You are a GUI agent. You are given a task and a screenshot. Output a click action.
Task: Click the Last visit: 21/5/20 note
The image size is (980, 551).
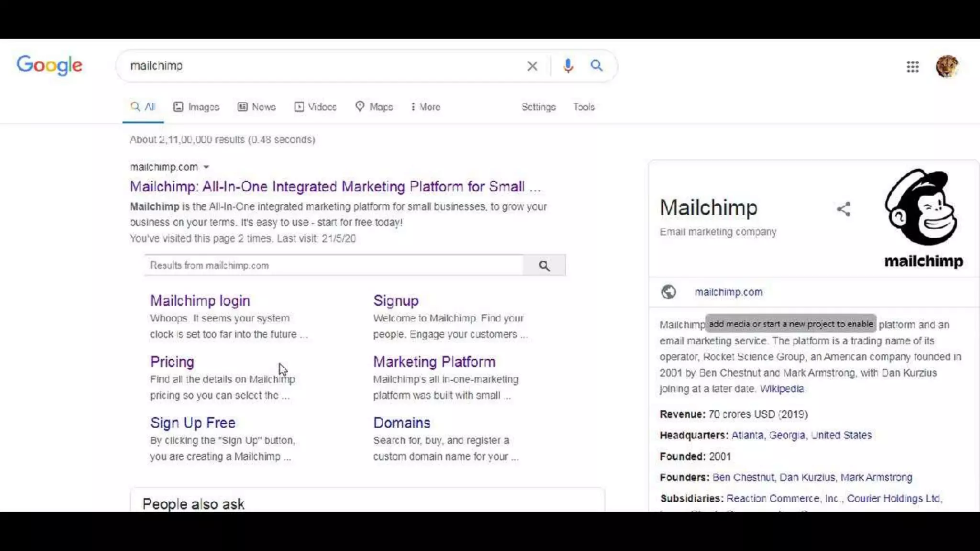316,238
